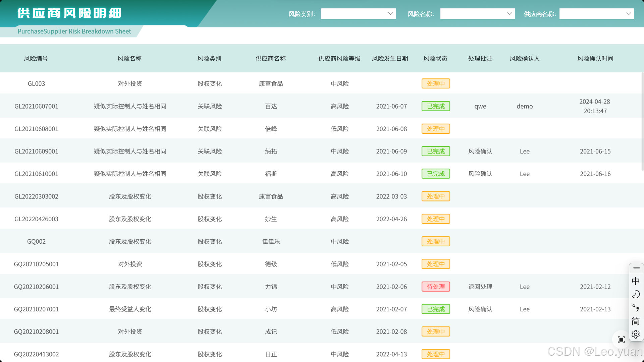Toggle IME punctuation mode icon
The width and height of the screenshot is (644, 362).
click(636, 308)
